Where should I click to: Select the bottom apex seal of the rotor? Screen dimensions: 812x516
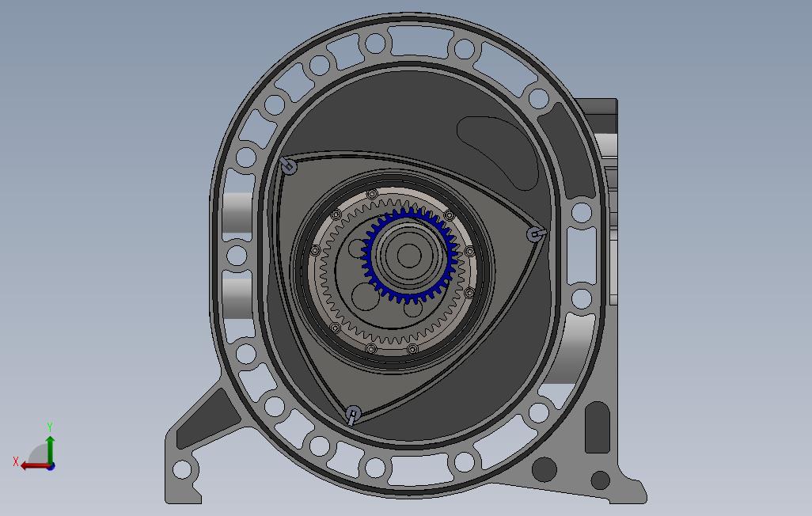coord(353,415)
